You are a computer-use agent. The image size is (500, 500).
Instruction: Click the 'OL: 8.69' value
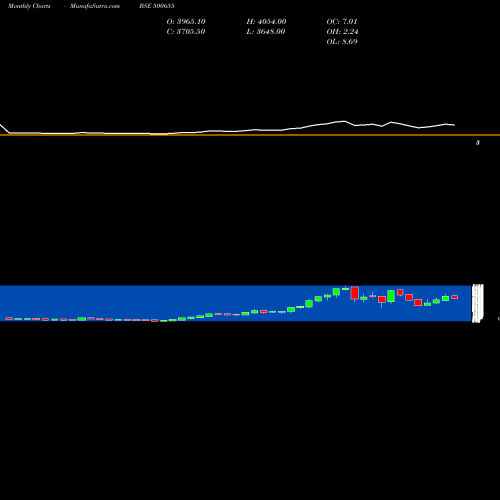(x=342, y=42)
